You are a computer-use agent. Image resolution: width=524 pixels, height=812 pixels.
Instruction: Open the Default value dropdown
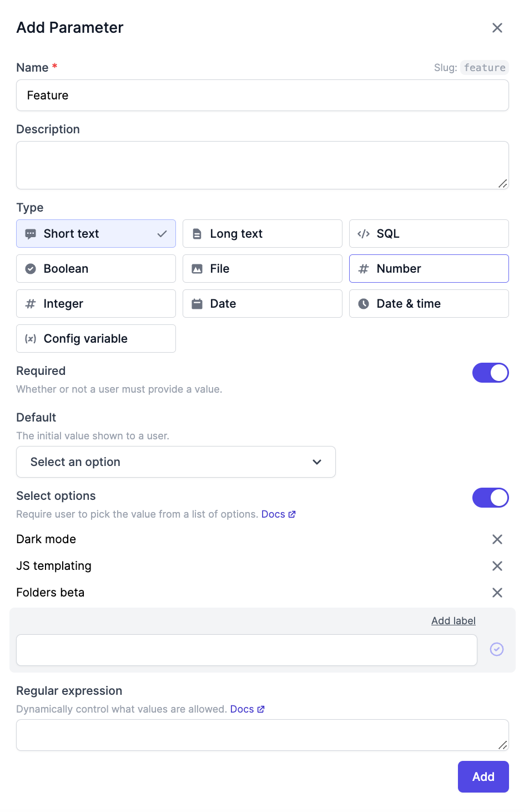[176, 462]
